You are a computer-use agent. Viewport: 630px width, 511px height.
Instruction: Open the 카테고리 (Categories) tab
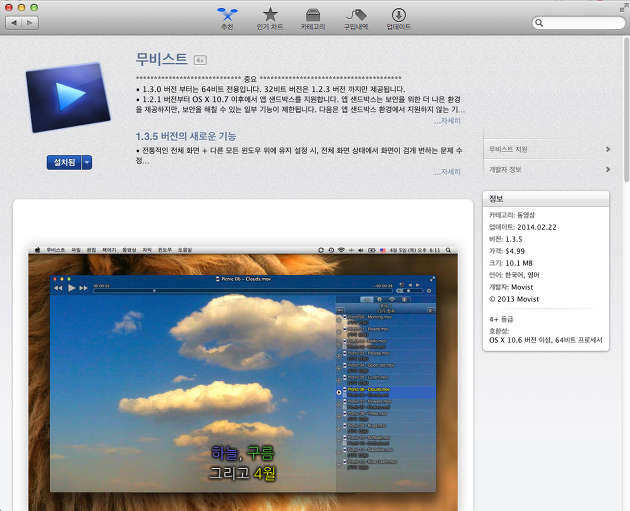pyautogui.click(x=313, y=19)
